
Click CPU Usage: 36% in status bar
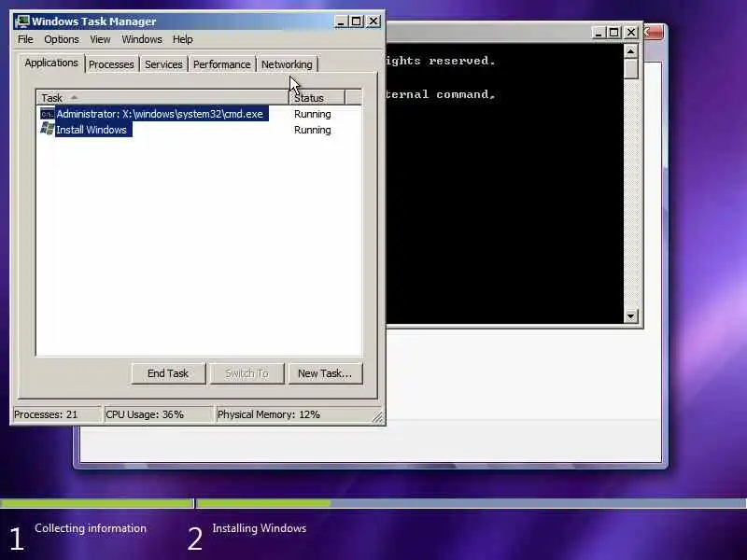(157, 414)
